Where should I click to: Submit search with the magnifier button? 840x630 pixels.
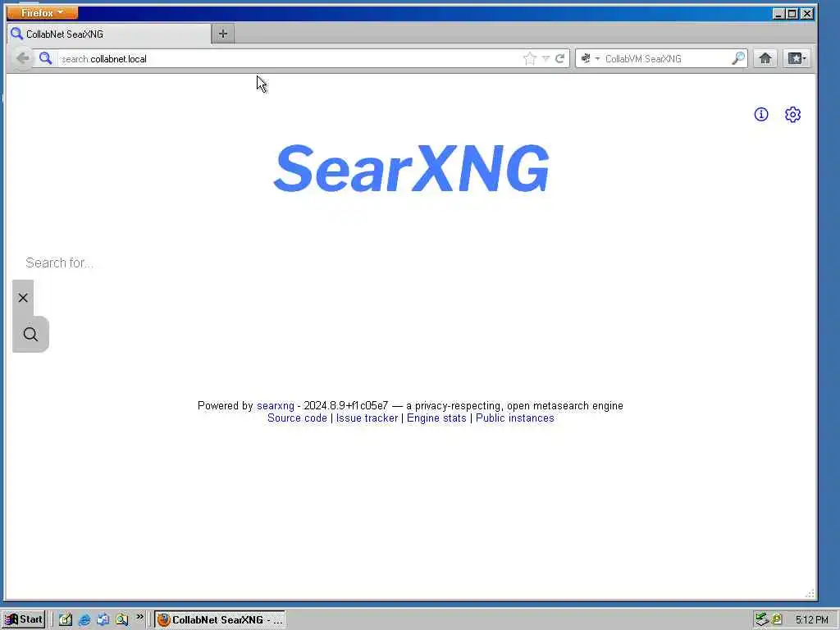[x=30, y=335]
